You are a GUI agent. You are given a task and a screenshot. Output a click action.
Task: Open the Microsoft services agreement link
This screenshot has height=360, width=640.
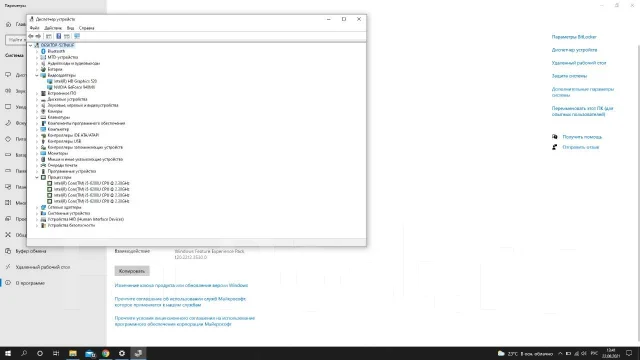pyautogui.click(x=180, y=302)
